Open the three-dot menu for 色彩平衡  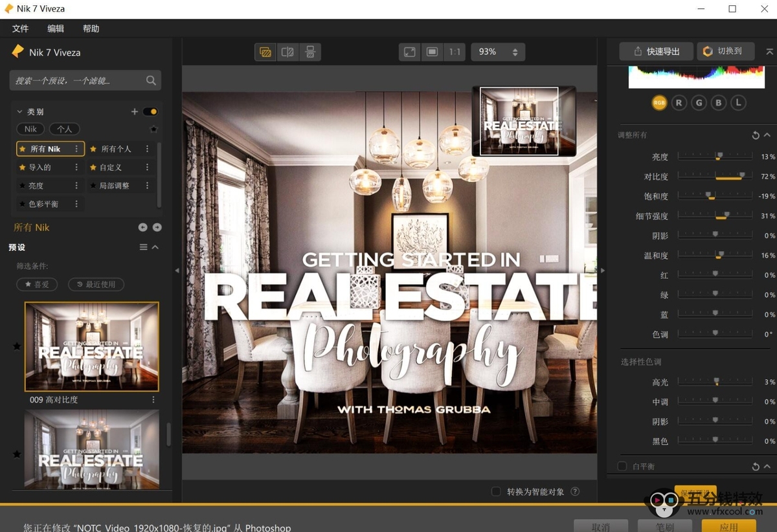[76, 204]
